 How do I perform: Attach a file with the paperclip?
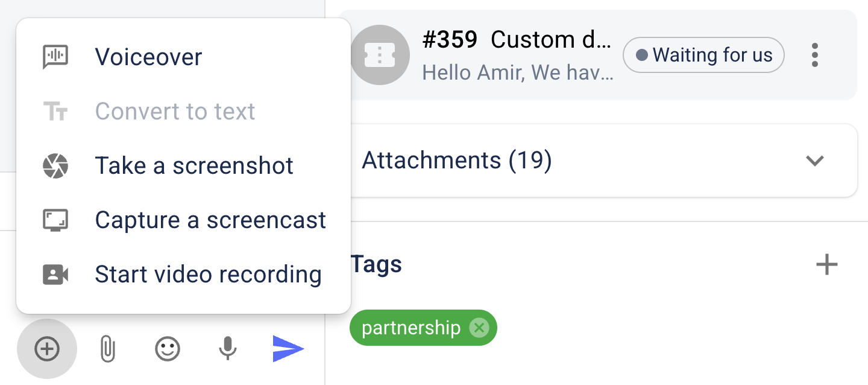point(107,349)
